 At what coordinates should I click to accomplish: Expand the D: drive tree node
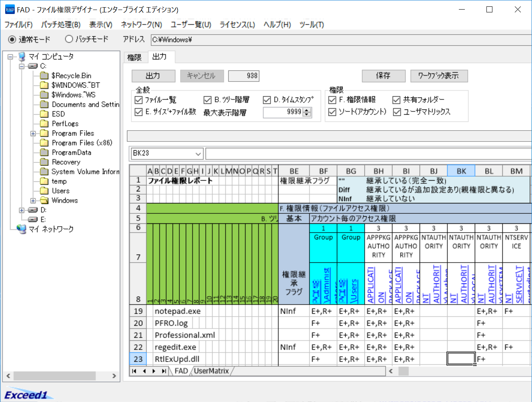click(x=22, y=210)
